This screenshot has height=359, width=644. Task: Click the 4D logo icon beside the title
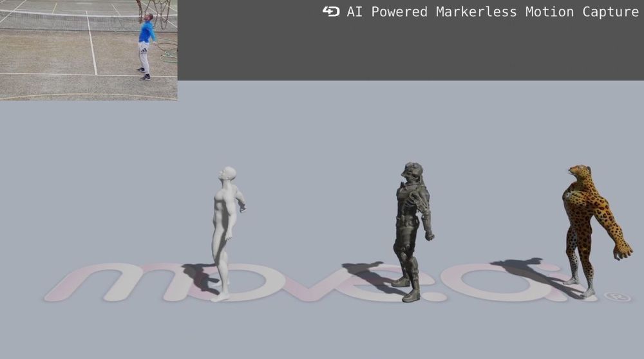331,12
